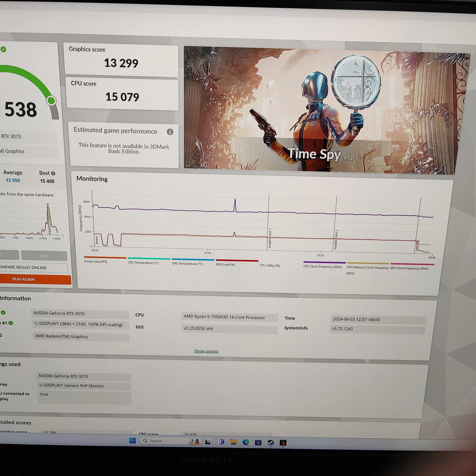Select SystemInfo version v5.73.1241
The width and height of the screenshot is (476, 476).
(377, 329)
